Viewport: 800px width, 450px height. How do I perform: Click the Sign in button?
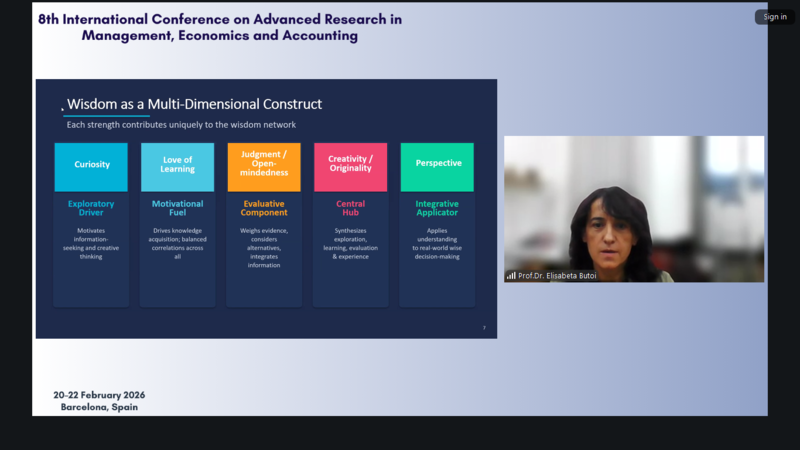tap(775, 17)
